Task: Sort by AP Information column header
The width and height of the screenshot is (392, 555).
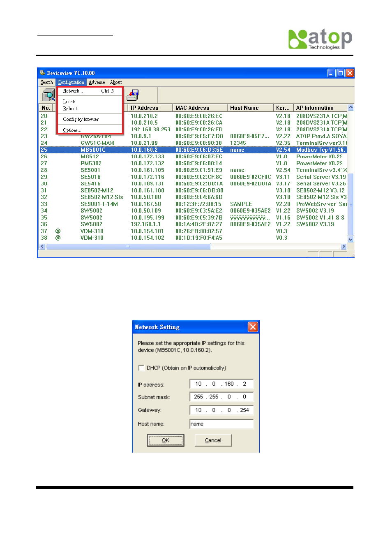Action: (321, 108)
